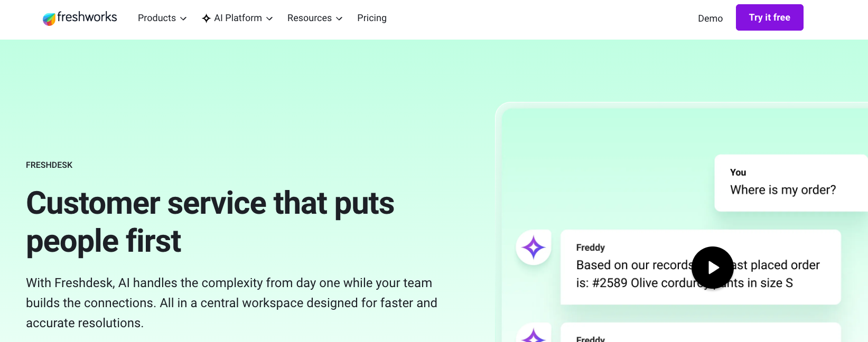Click the 'With Freshdesk, AI handles' paragraph
The height and width of the screenshot is (342, 868).
click(231, 303)
